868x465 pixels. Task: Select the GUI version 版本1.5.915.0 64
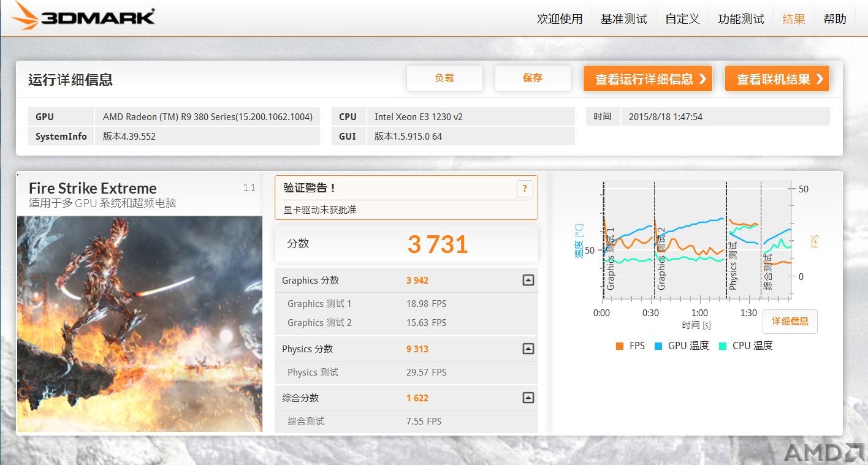point(408,136)
